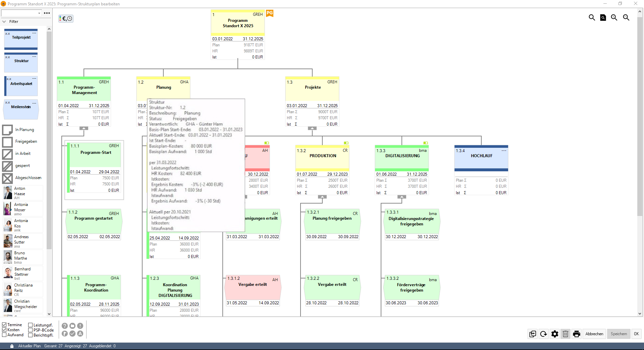
Task: Click the exclamation mark status icon
Action: coord(80,326)
